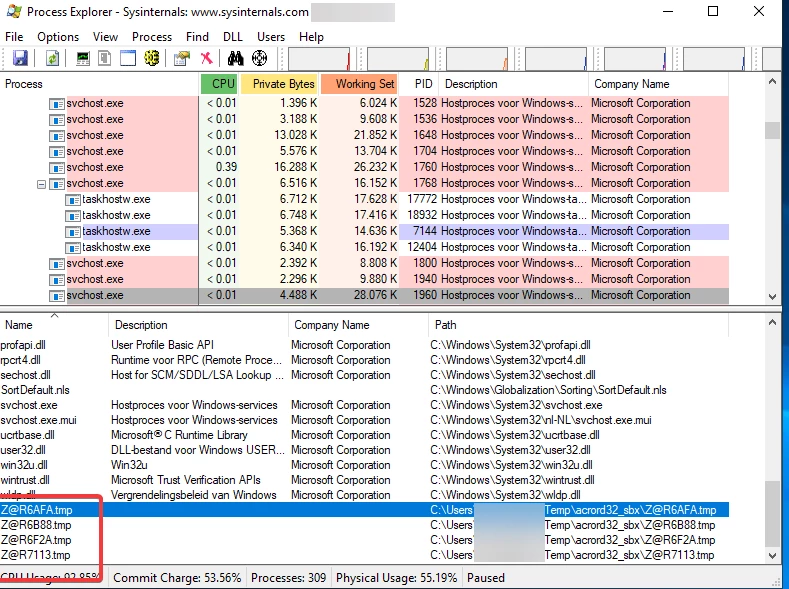Screen dimensions: 789x589
Task: Click the Refresh Now toolbar icon
Action: [52, 58]
